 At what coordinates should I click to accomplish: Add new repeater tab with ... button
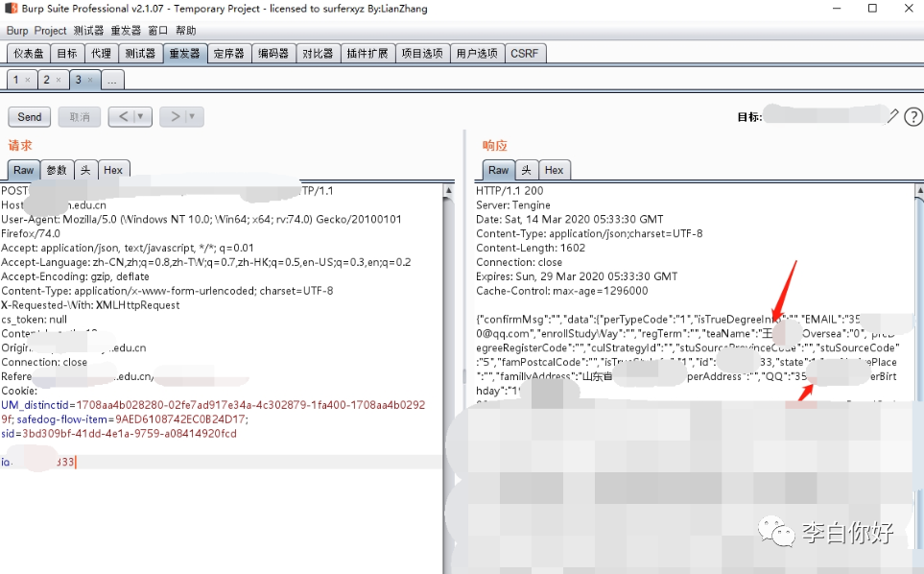click(112, 80)
